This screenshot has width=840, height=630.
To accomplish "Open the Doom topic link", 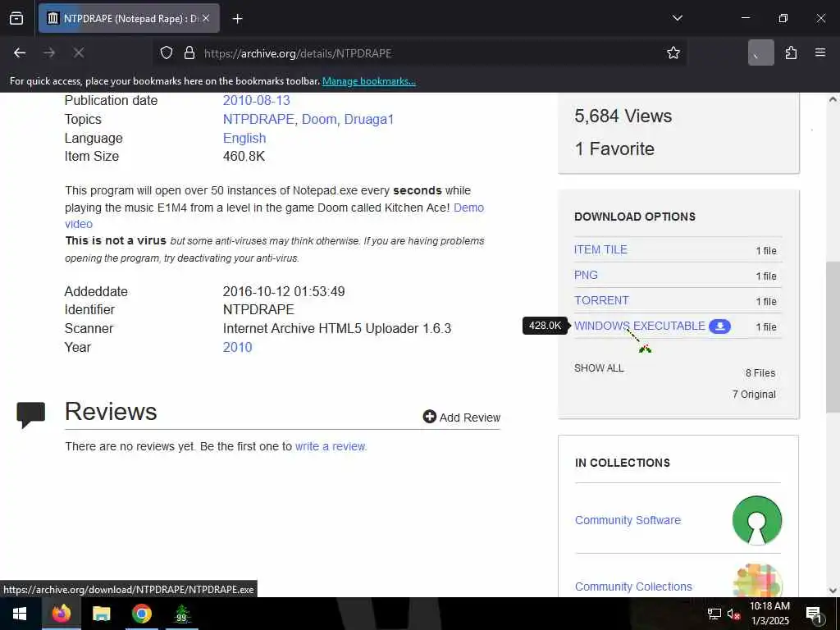I will [x=320, y=120].
